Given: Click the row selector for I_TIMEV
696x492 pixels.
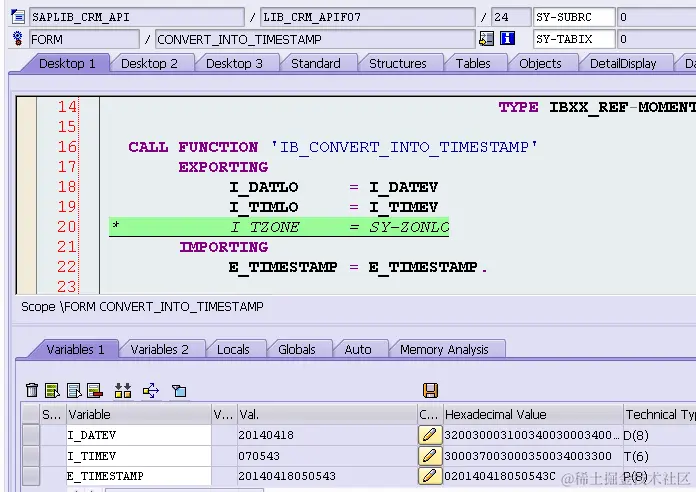Looking at the screenshot, I should pos(31,456).
